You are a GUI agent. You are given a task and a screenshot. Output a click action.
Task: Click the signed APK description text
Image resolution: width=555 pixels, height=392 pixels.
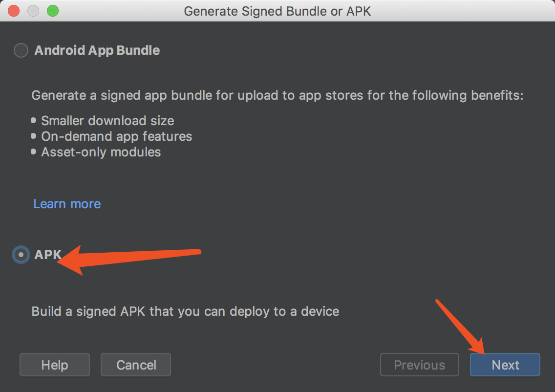[185, 311]
